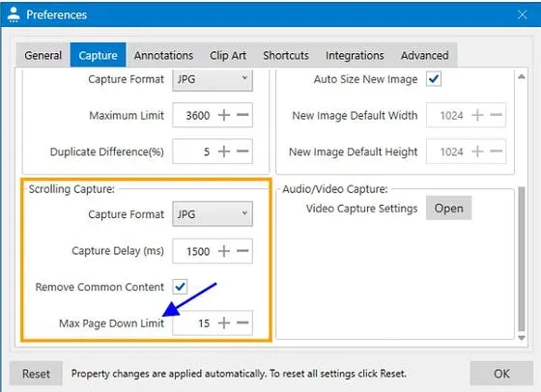Screen dimensions: 541x392
Task: Expand Scrolling Capture format dropdown
Action: click(213, 214)
